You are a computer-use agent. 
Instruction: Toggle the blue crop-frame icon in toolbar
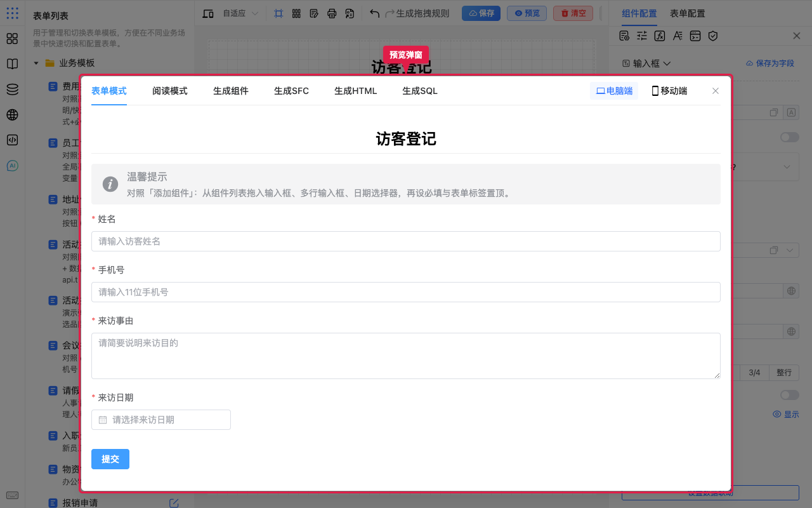pyautogui.click(x=278, y=13)
